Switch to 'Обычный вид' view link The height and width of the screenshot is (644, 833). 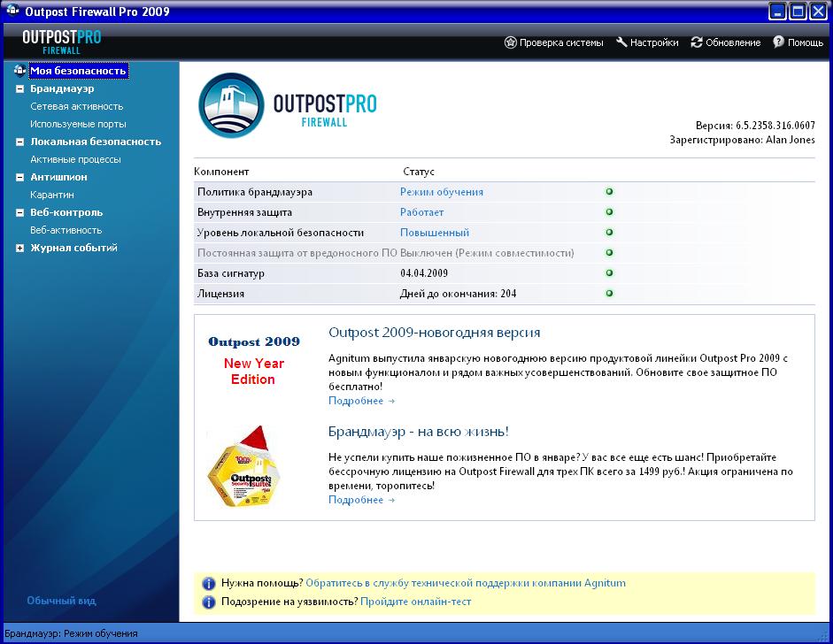(x=61, y=601)
